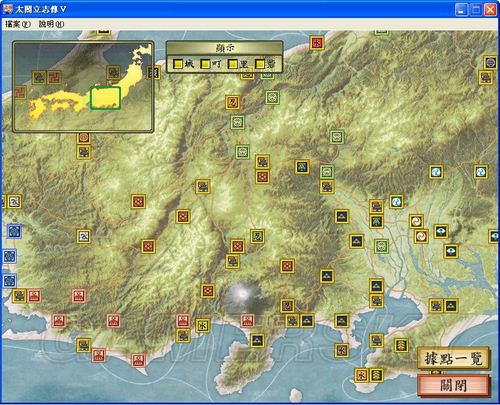Click the green viewport rectangle in the minimap
Image resolution: width=500 pixels, height=405 pixels.
pos(105,98)
